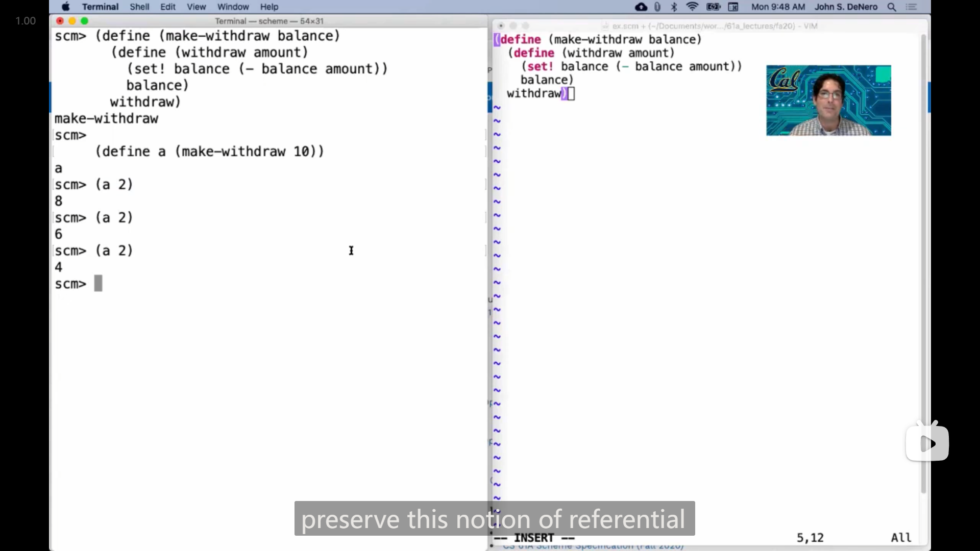Open the Shell menu

point(139,7)
